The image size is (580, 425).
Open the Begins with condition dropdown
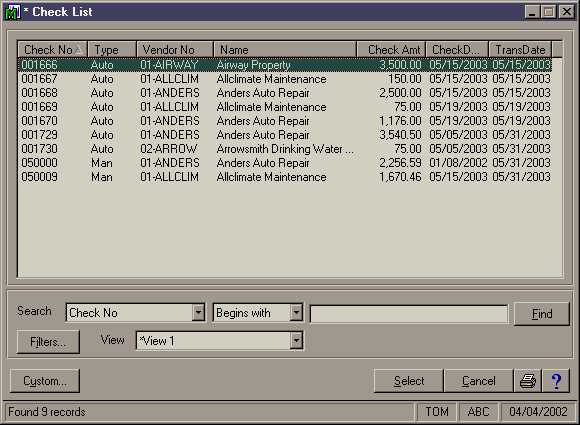pyautogui.click(x=296, y=313)
